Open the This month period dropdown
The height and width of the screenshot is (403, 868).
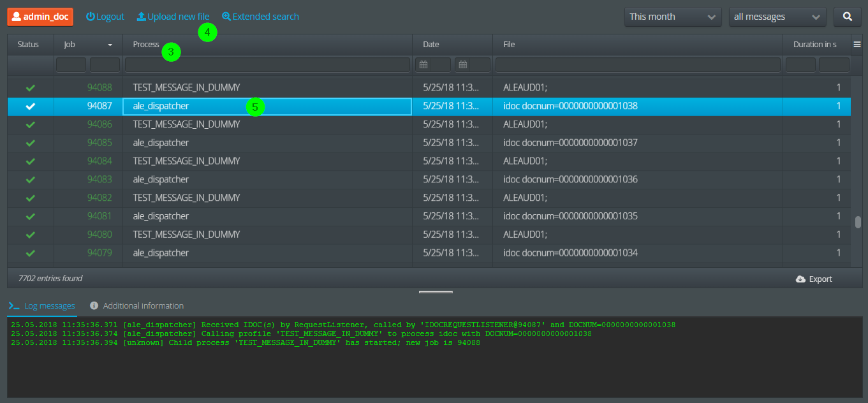(x=673, y=17)
